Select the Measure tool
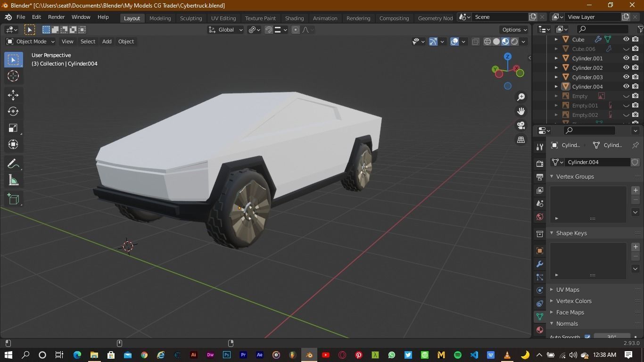 pos(13,181)
